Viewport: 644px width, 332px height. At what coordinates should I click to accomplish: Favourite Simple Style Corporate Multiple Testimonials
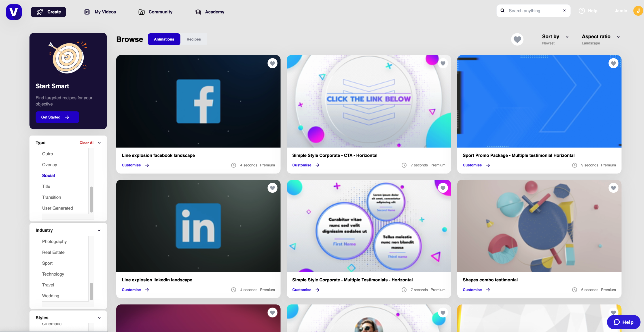443,188
